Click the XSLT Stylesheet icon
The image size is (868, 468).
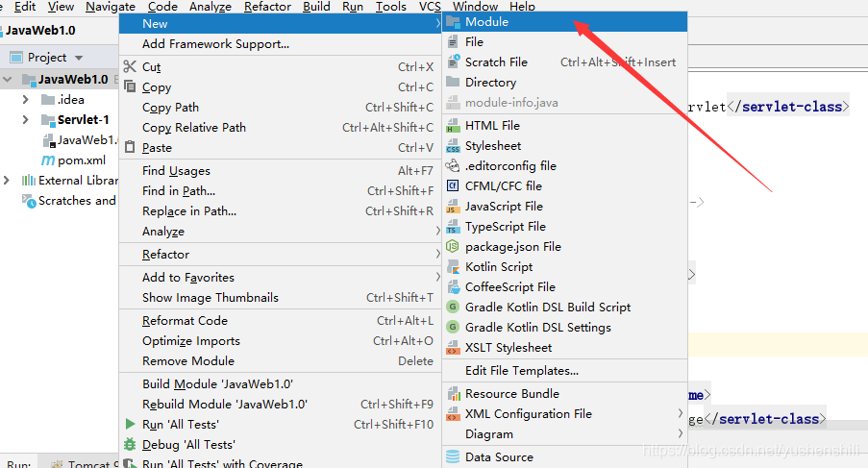(453, 348)
